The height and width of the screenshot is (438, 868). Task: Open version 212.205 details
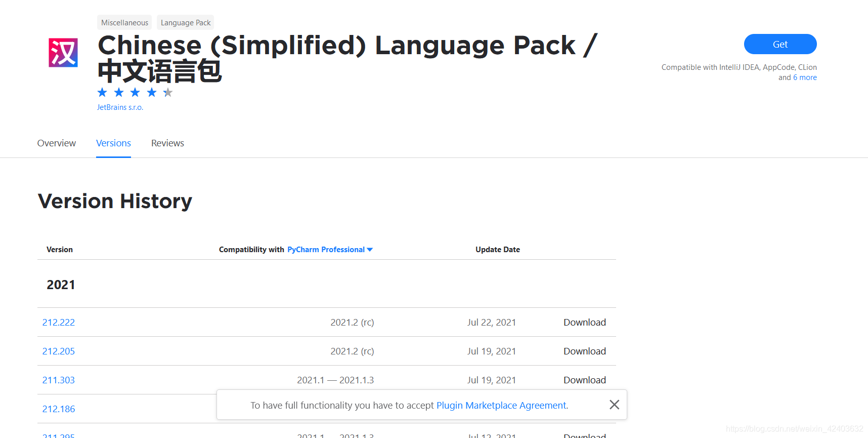(59, 351)
